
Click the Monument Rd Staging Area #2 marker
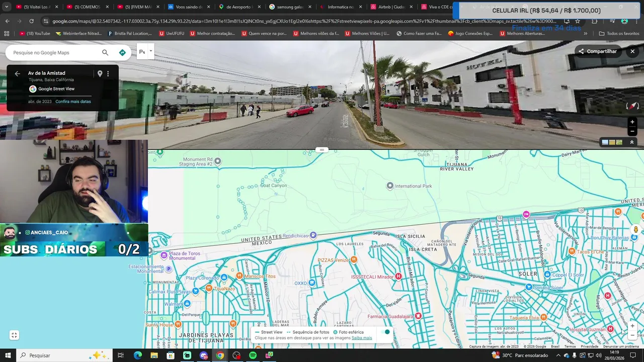[217, 161]
